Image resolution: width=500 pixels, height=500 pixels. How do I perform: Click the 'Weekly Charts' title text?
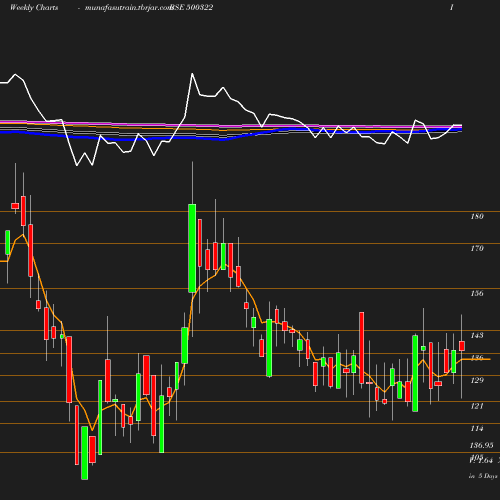tap(34, 8)
